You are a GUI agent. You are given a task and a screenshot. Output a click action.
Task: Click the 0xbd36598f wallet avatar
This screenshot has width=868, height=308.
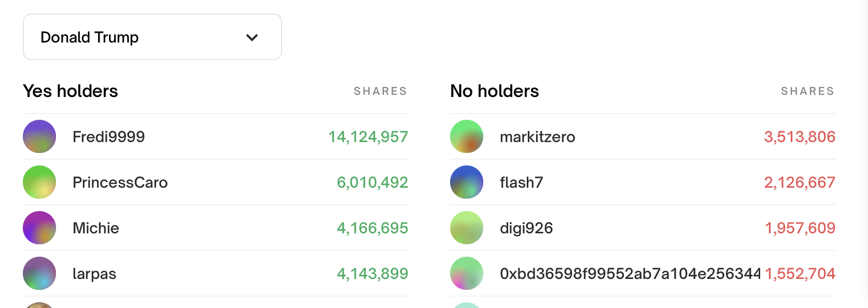467,273
